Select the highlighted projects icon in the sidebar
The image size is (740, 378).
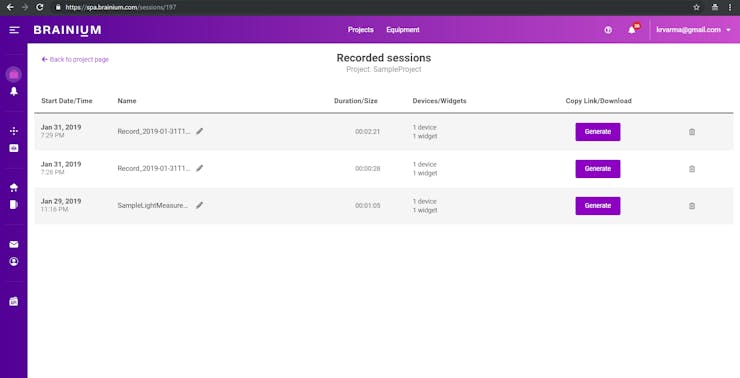point(14,74)
